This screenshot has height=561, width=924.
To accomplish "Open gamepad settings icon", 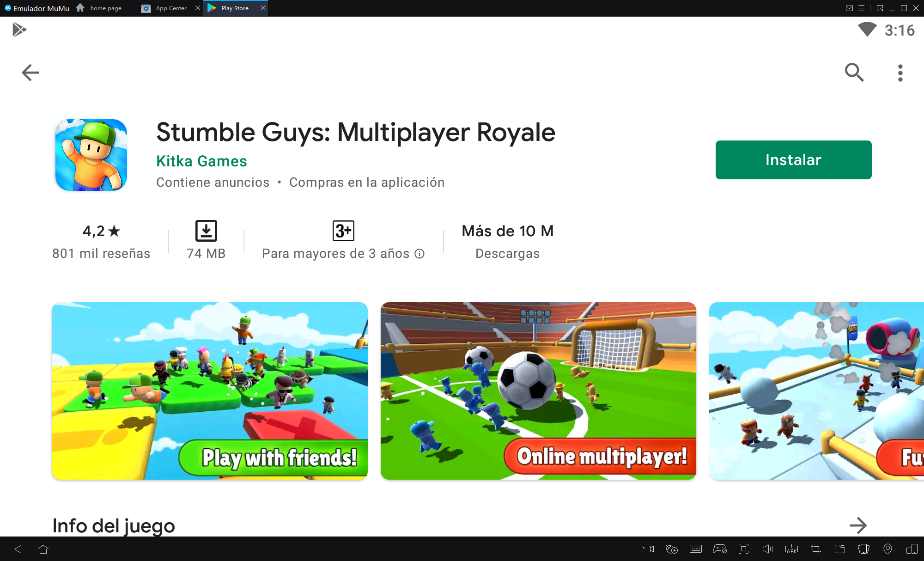I will coord(720,549).
